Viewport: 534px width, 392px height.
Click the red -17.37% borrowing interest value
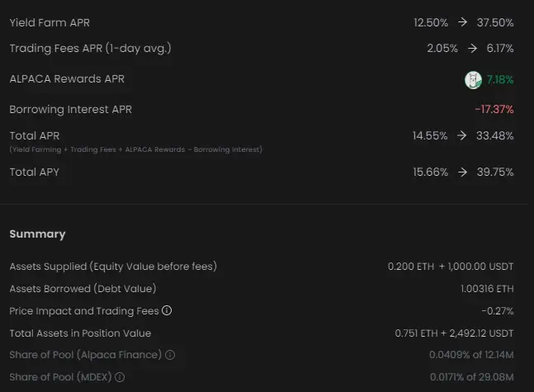(x=494, y=109)
